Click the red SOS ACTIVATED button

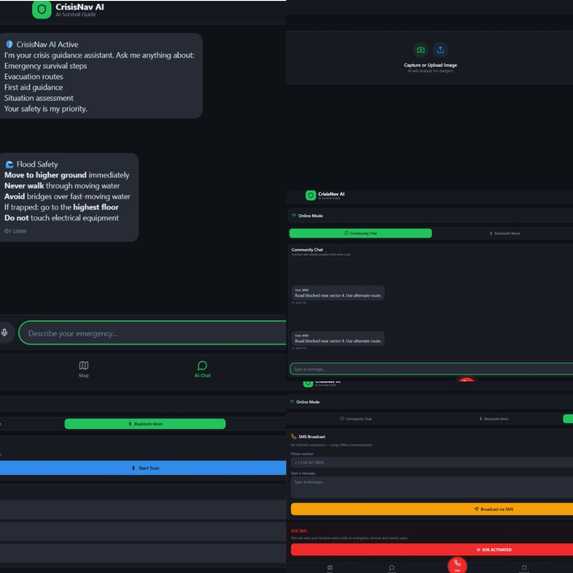[432, 550]
